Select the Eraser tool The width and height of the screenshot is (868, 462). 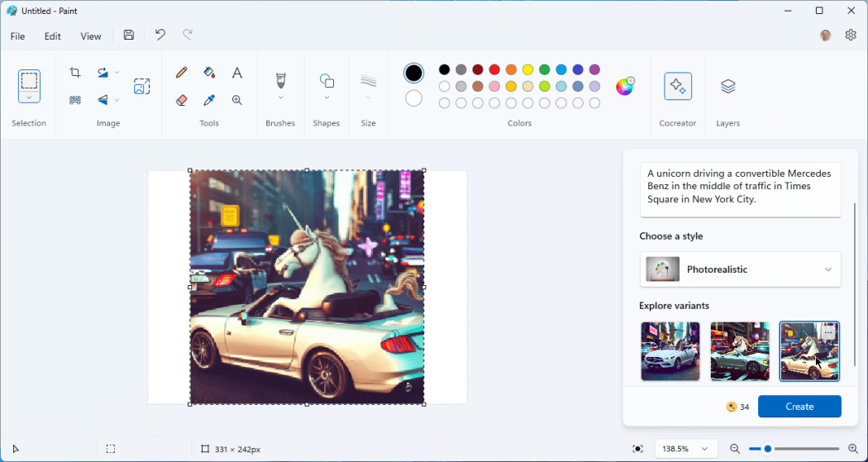click(182, 100)
